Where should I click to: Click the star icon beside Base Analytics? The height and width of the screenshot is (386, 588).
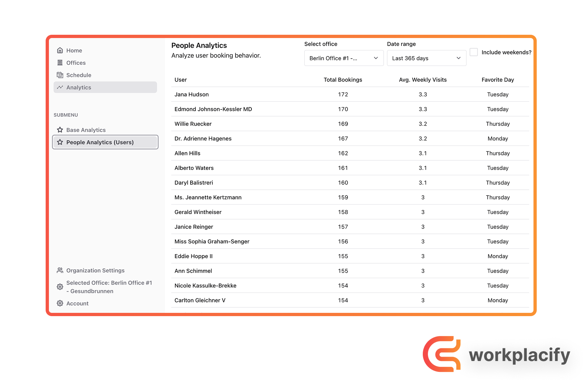[60, 130]
